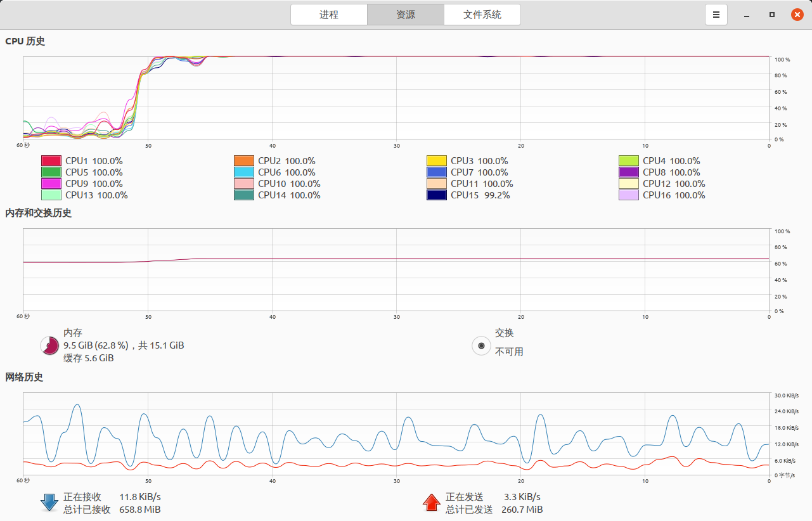Screen dimensions: 812x521
Task: Switch to the 进程 tab
Action: [x=329, y=15]
